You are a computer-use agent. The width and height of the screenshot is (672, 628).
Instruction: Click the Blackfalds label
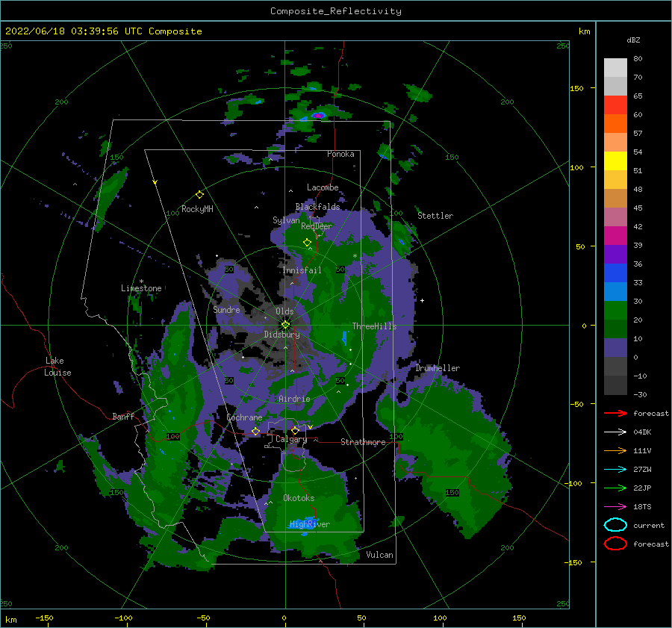click(317, 207)
